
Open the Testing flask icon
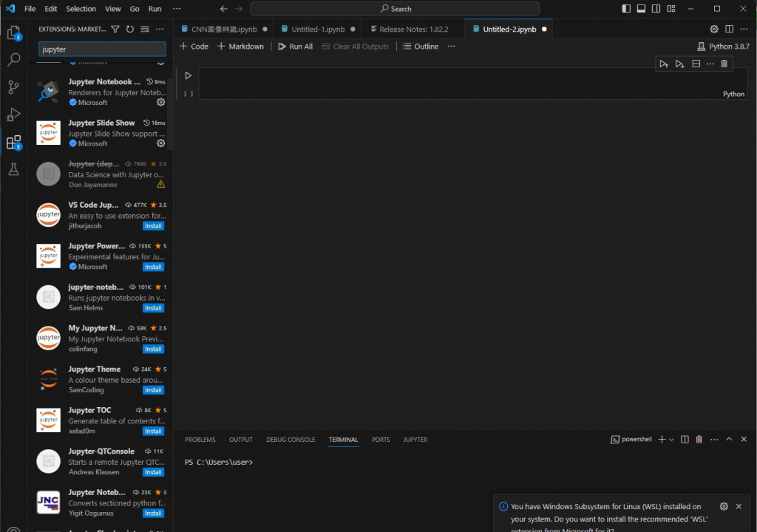13,169
